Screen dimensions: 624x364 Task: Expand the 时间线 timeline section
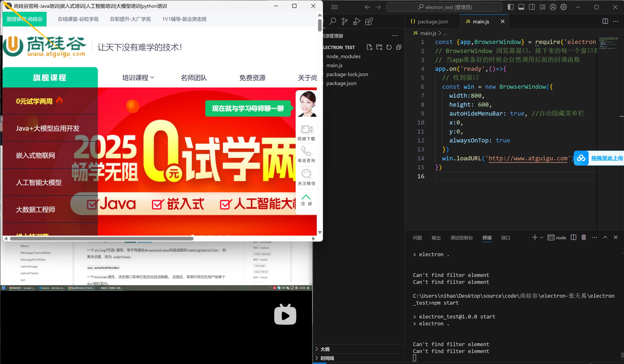click(x=327, y=358)
